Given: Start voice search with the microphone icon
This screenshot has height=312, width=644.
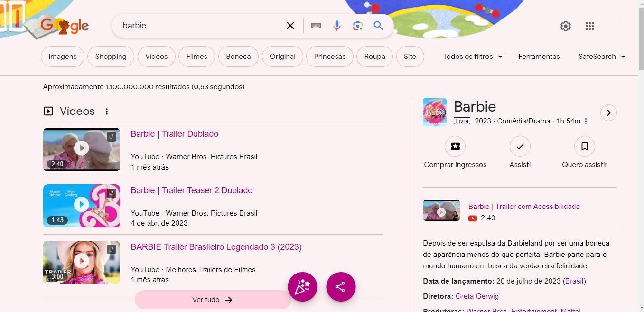Looking at the screenshot, I should (337, 26).
